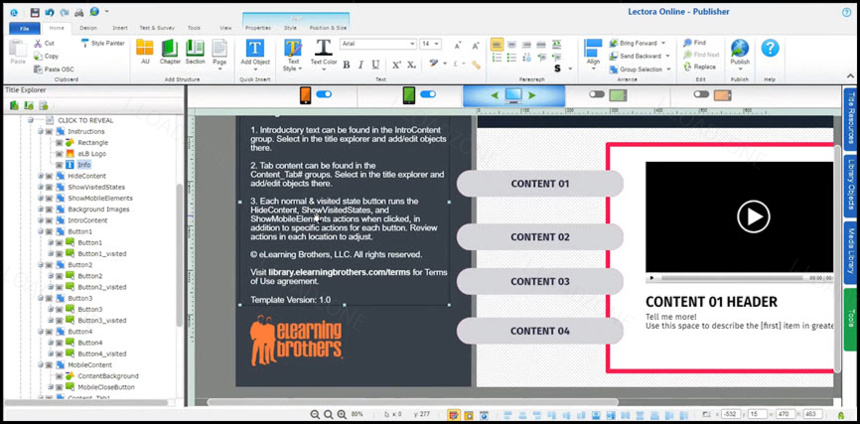Add a new Chapter

point(170,52)
